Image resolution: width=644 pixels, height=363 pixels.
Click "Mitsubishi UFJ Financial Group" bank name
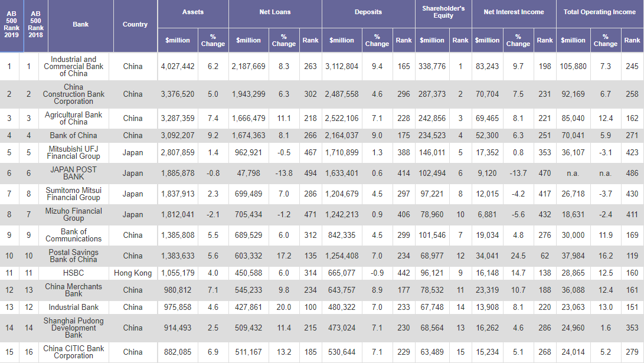(x=74, y=153)
